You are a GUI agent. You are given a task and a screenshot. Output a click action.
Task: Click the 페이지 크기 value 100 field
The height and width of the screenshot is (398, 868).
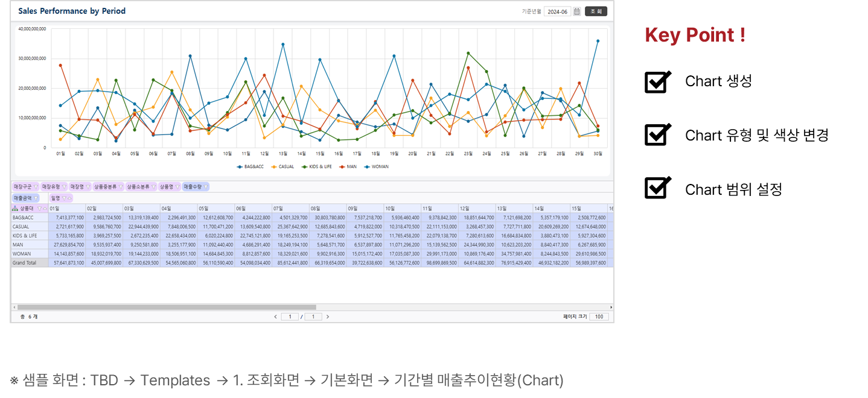(599, 317)
